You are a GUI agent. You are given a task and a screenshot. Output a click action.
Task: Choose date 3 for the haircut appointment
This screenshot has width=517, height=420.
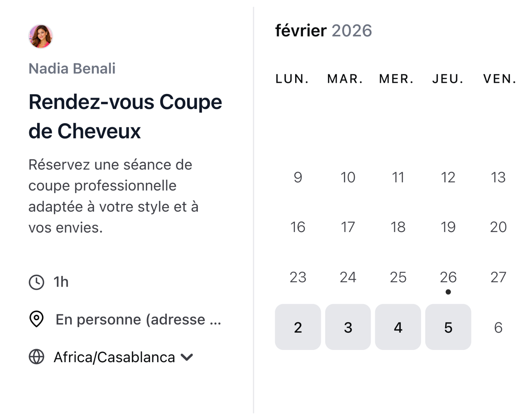pyautogui.click(x=348, y=327)
